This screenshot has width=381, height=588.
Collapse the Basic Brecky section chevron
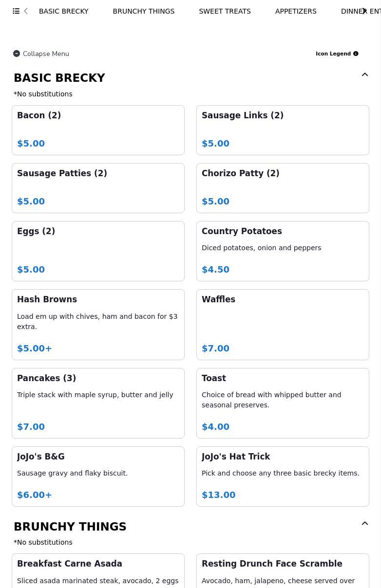coord(364,75)
